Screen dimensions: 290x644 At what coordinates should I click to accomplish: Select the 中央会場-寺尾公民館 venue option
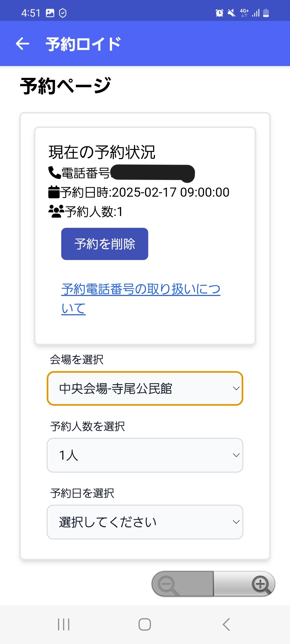[x=115, y=388]
